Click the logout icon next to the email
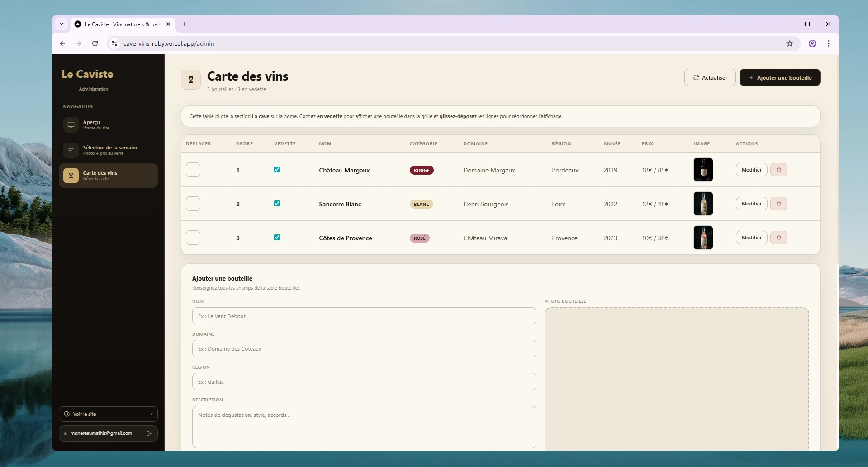 (x=149, y=433)
